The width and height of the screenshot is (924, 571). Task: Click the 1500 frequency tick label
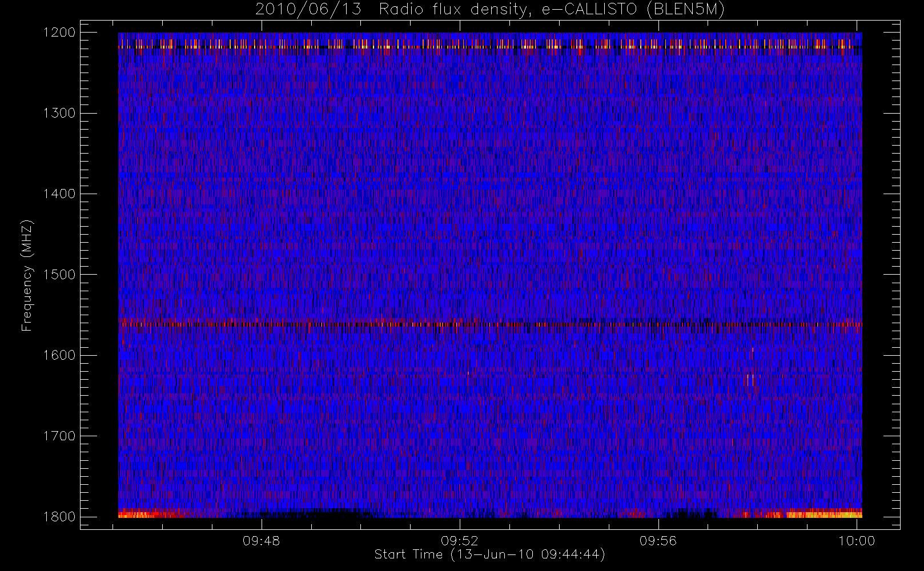point(59,275)
